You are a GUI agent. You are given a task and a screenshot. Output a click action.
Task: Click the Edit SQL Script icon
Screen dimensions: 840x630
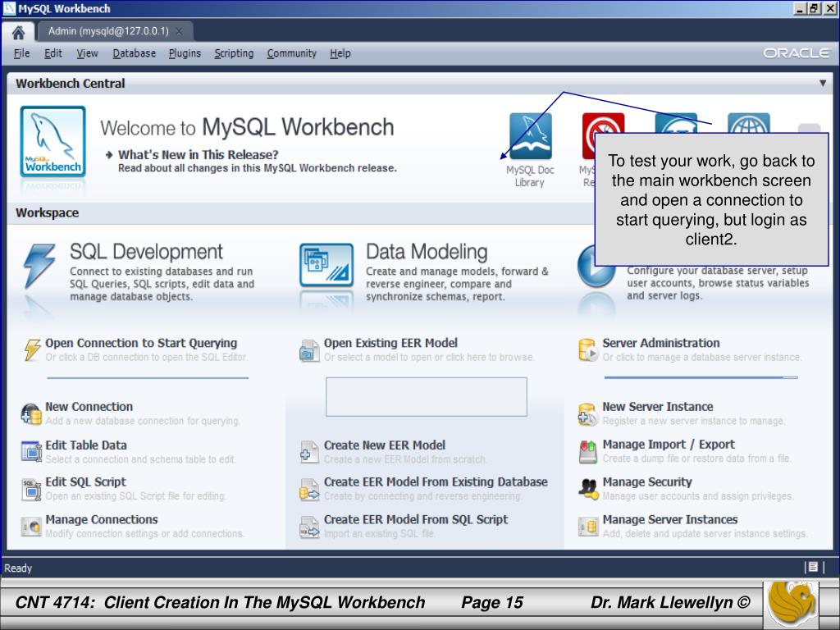pyautogui.click(x=31, y=490)
